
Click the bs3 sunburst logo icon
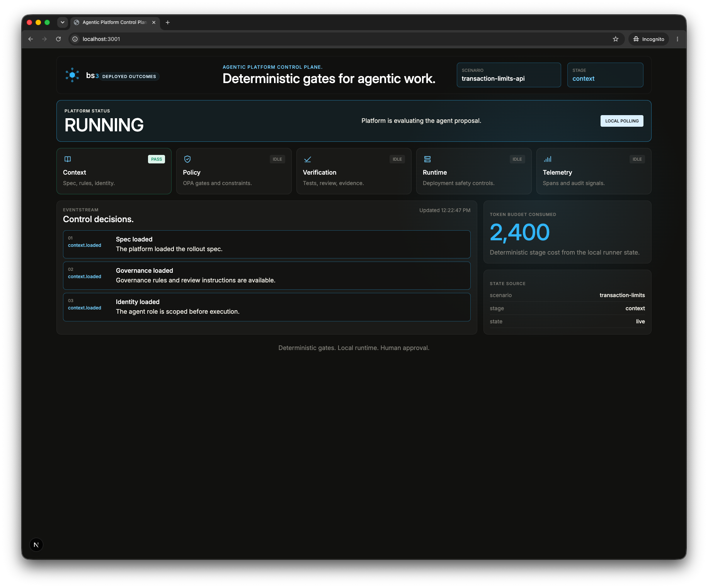click(x=72, y=75)
